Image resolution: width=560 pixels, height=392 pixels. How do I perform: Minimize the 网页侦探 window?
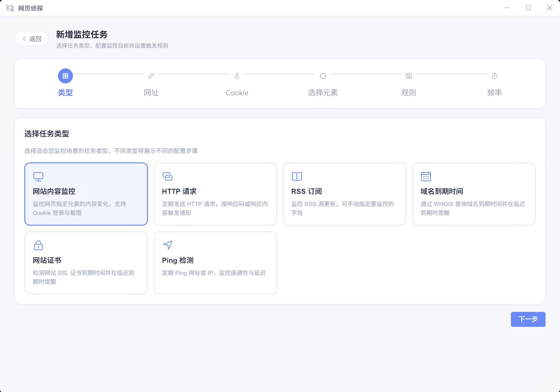[506, 8]
